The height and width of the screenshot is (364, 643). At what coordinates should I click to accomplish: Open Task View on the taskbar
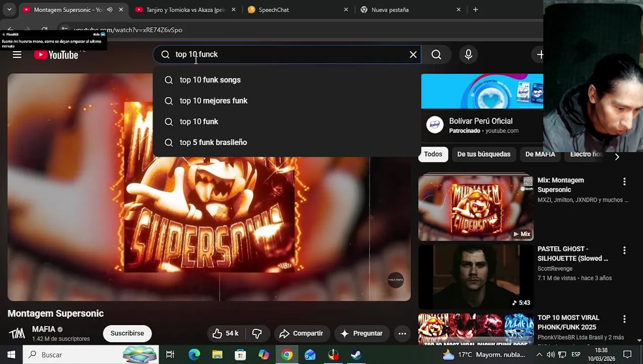point(170,354)
